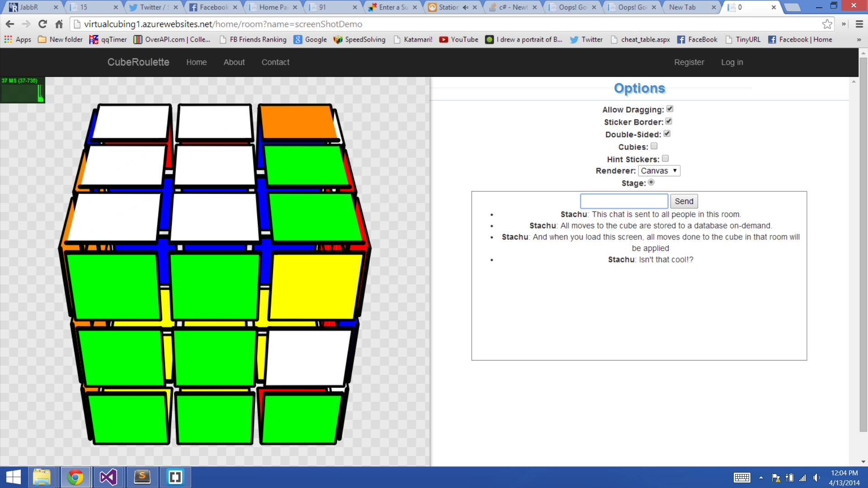Expand hidden system tray icons arrow
Viewport: 868px width, 488px height.
point(761,478)
